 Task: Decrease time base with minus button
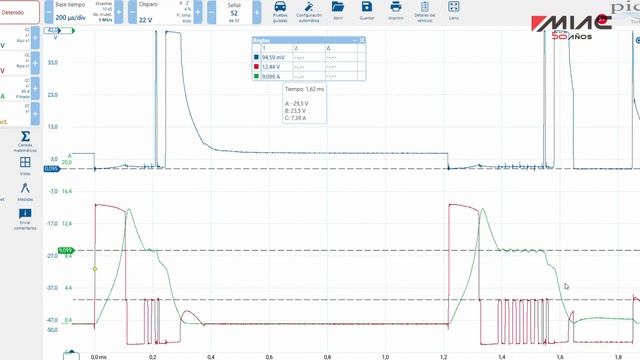click(49, 12)
